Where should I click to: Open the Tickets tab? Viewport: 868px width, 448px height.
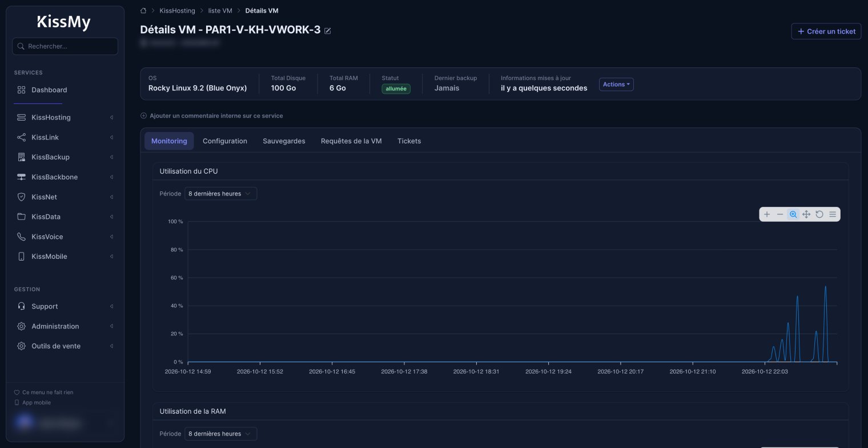point(409,141)
